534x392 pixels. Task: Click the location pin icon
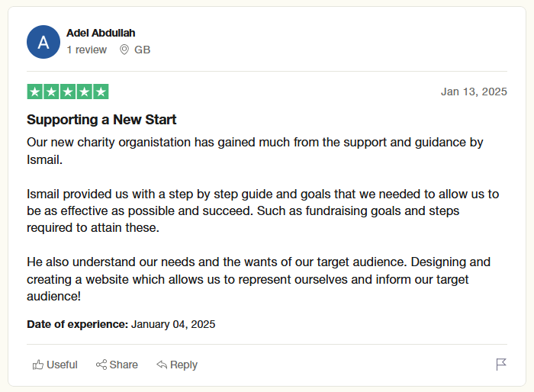[124, 50]
